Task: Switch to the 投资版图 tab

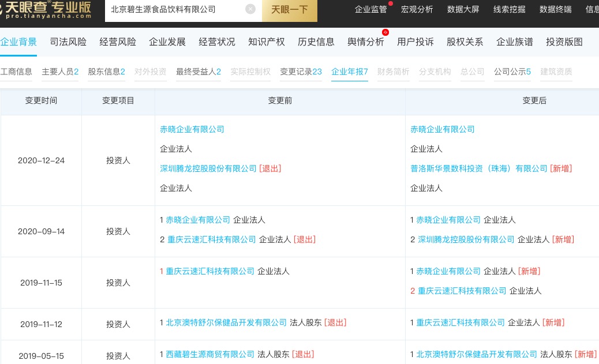Action: pyautogui.click(x=564, y=42)
